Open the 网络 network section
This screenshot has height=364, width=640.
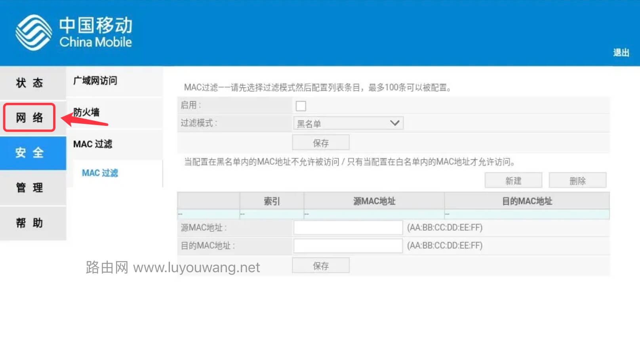(x=29, y=118)
